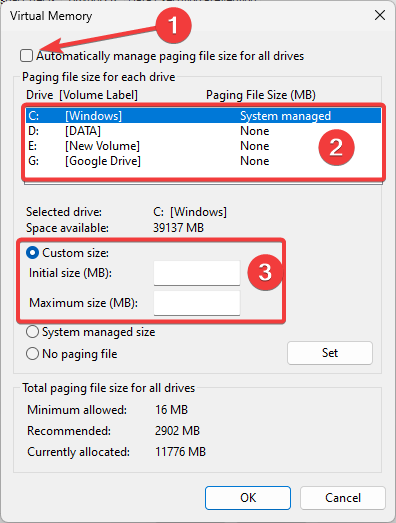This screenshot has height=523, width=396.
Task: Focus the Maximum size (MB) field
Action: 197,303
